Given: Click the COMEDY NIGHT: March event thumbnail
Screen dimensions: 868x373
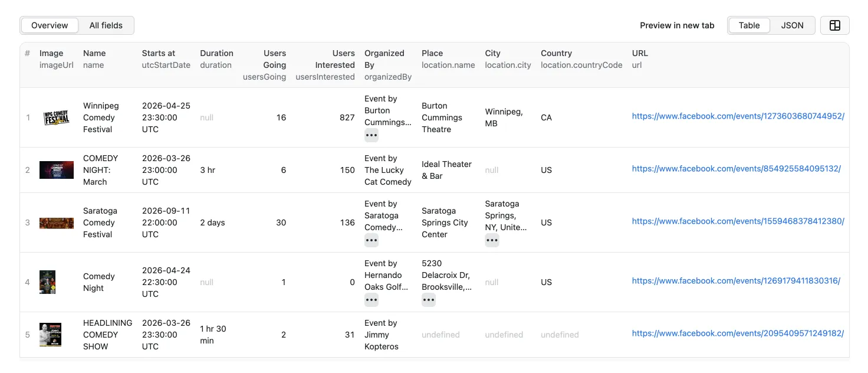Looking at the screenshot, I should (56, 170).
